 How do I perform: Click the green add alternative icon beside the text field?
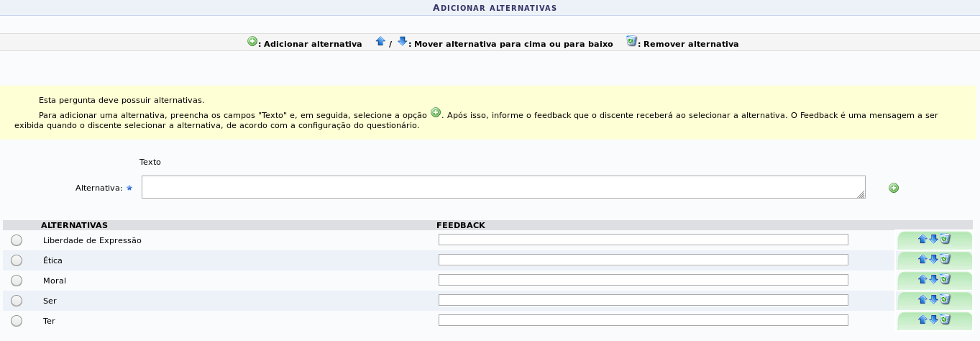[x=894, y=188]
